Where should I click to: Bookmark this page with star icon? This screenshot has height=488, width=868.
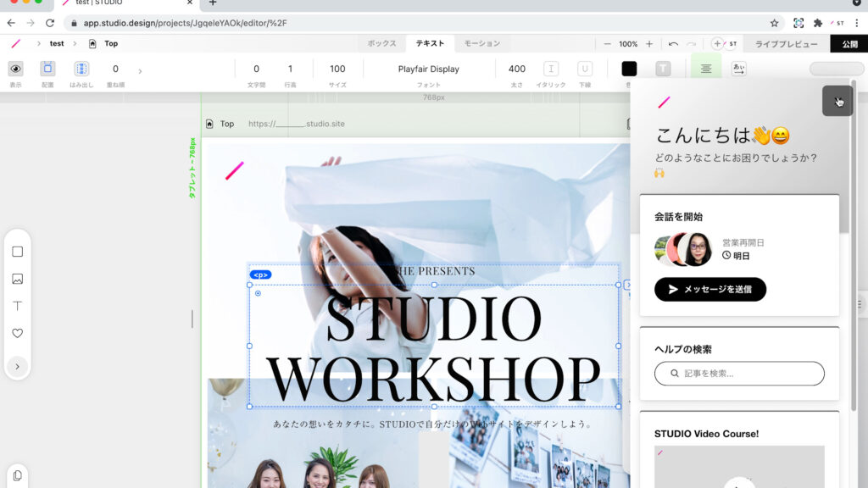[x=774, y=23]
